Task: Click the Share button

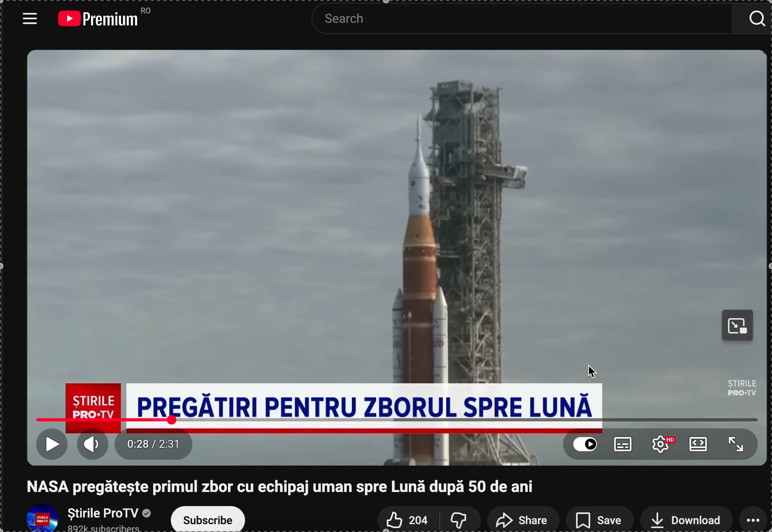Action: coord(521,520)
